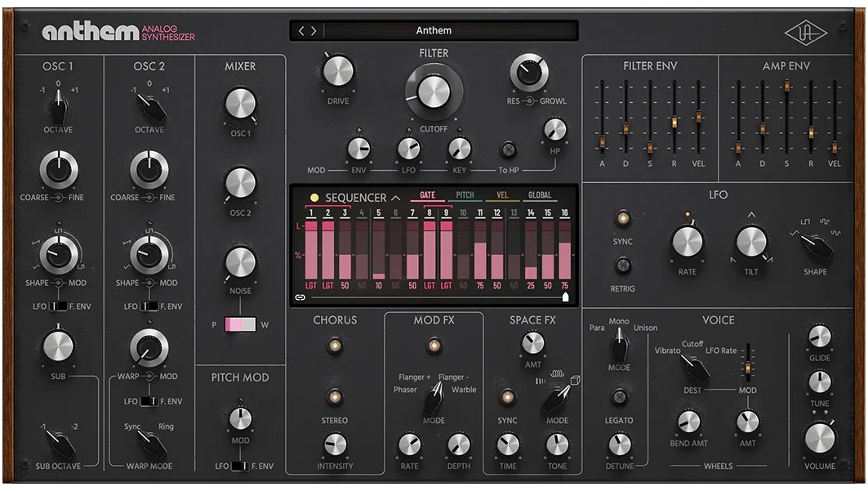Click the OSC 2 Octave selector knob

pos(149,106)
